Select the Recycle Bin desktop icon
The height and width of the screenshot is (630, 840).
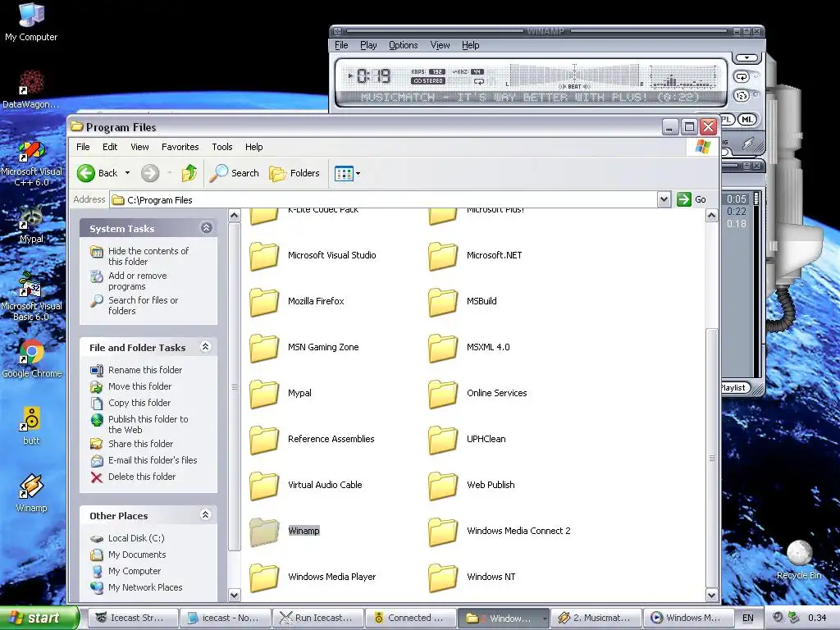pyautogui.click(x=799, y=559)
